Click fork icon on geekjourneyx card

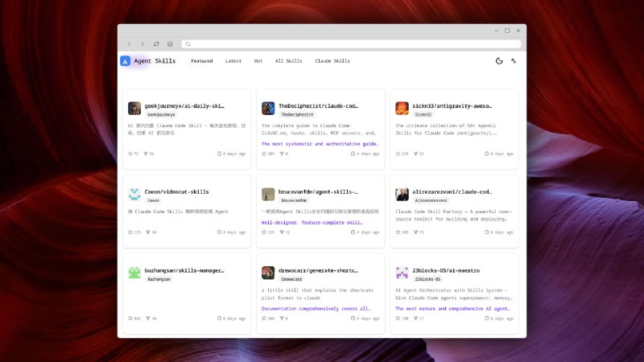pos(146,154)
